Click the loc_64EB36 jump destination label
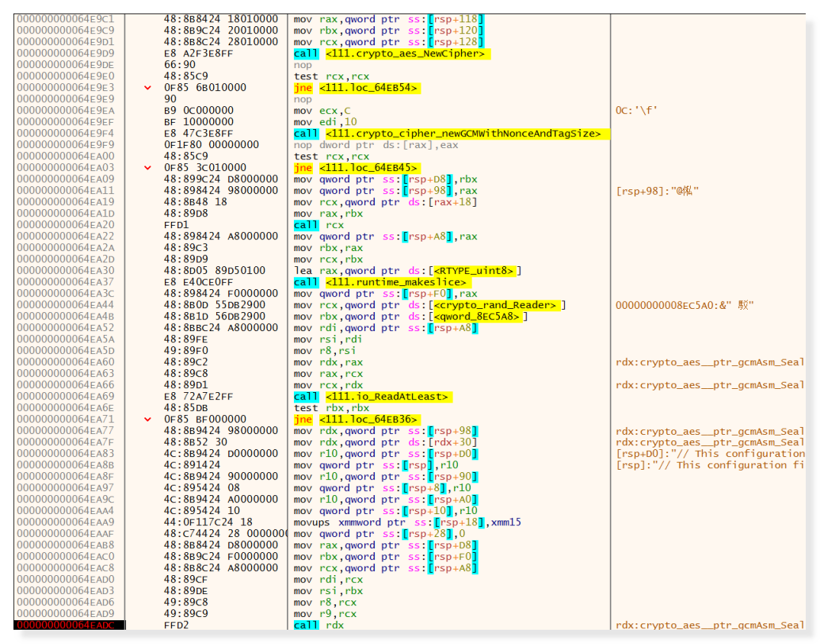This screenshot has width=820, height=644. pos(369,419)
